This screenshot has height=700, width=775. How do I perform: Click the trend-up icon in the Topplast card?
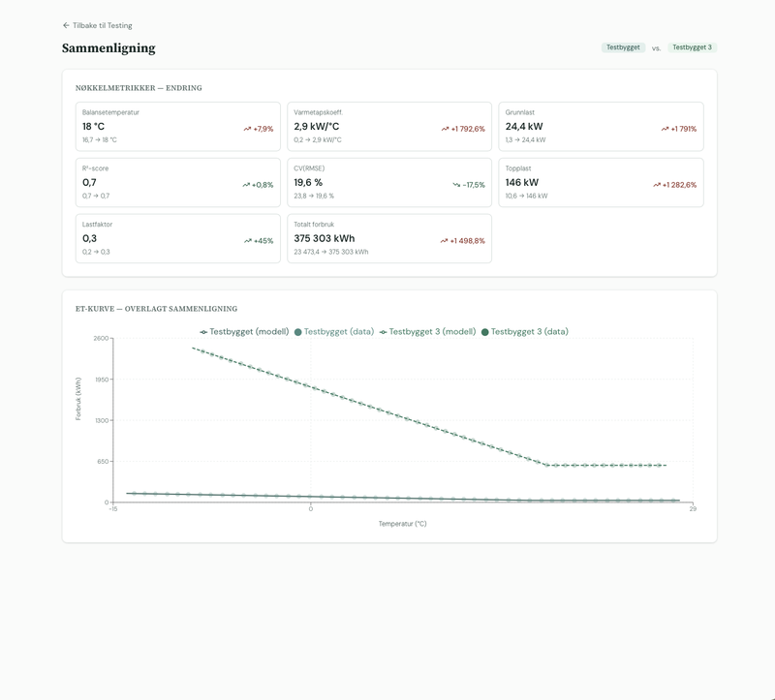click(x=657, y=185)
